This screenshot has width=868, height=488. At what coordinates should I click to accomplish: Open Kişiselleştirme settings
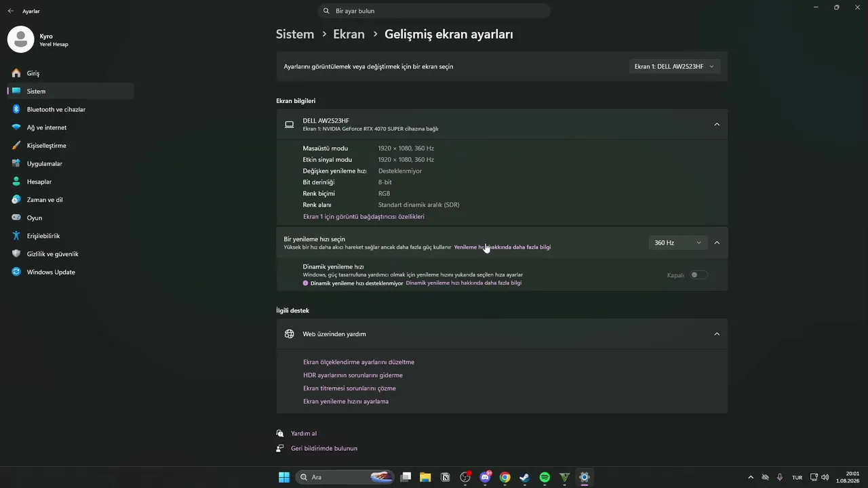(71, 146)
